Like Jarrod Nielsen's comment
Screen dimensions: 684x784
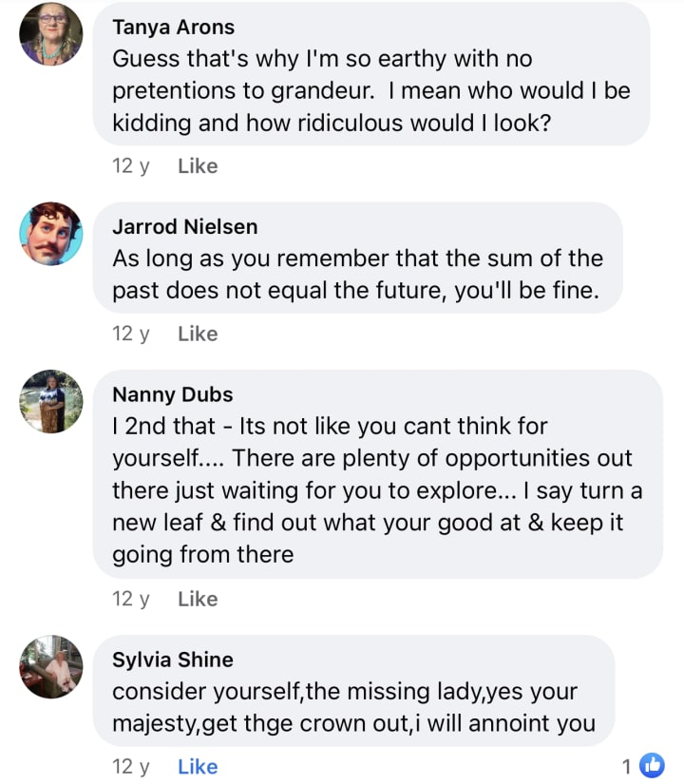pos(198,334)
